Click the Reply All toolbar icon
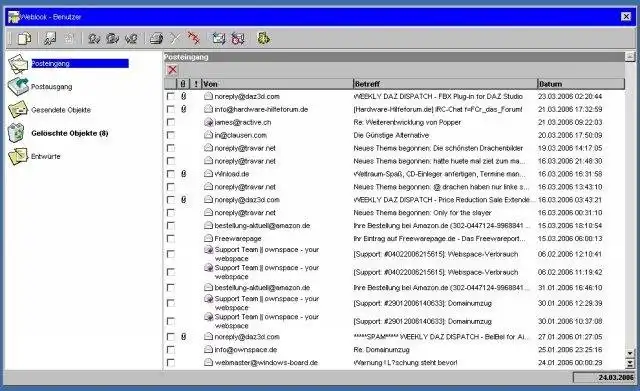Viewport: 640px width, 391px height. 112,39
